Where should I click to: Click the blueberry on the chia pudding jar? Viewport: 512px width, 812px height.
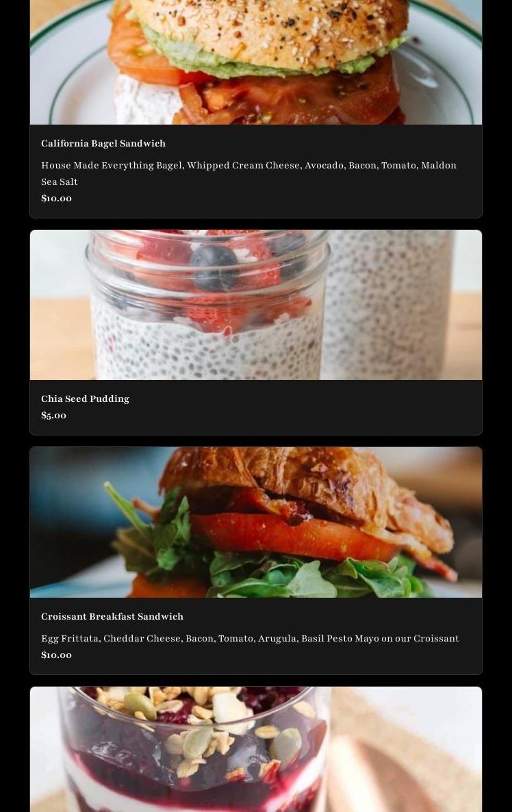(214, 266)
